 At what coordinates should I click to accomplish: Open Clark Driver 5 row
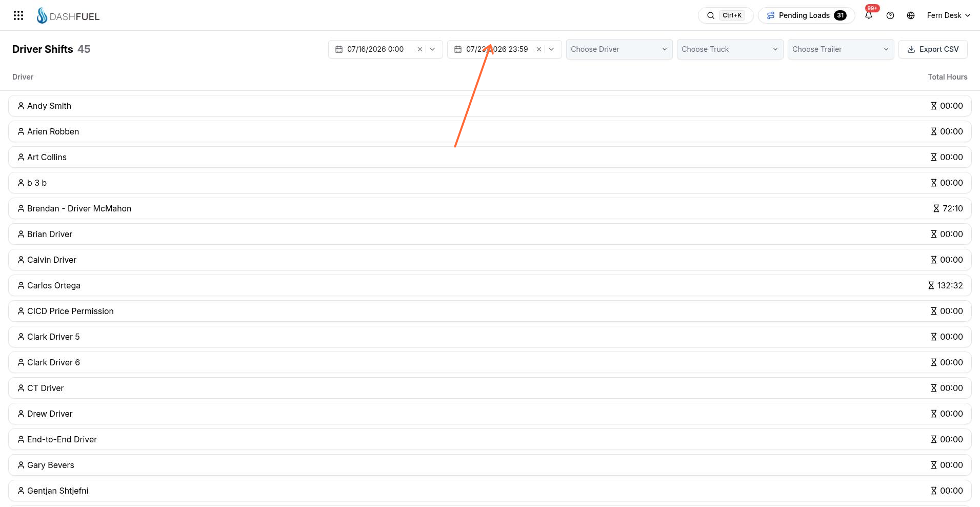point(490,337)
